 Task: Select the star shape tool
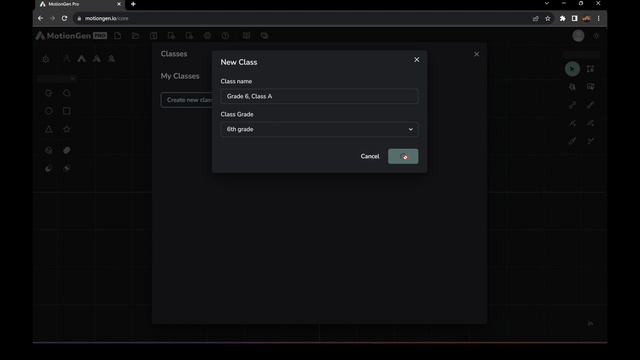click(67, 129)
